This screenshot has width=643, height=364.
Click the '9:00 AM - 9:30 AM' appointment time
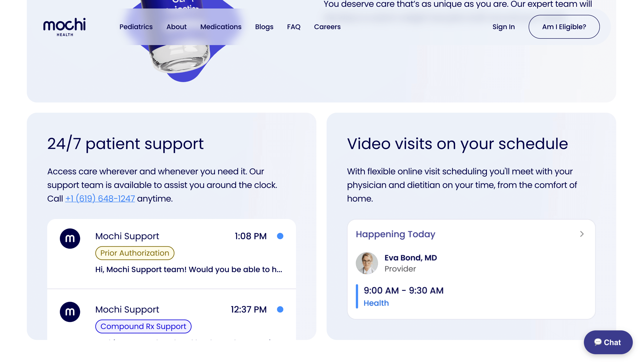pyautogui.click(x=403, y=290)
